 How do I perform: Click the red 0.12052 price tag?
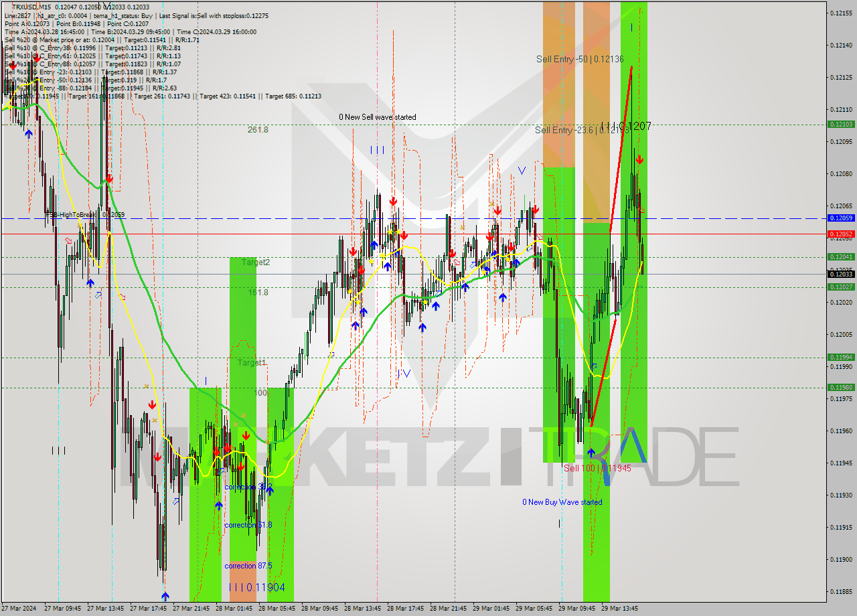click(841, 234)
